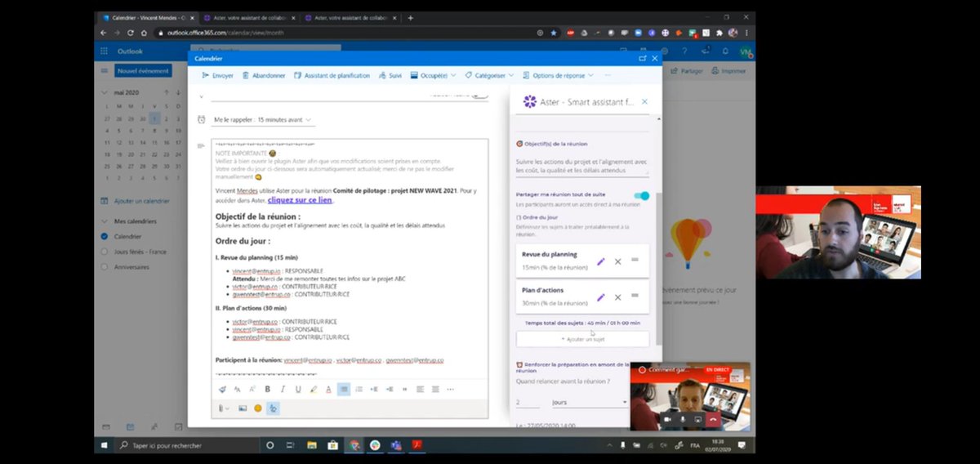Toggle underline formatting in the editor
The width and height of the screenshot is (980, 464).
[297, 389]
